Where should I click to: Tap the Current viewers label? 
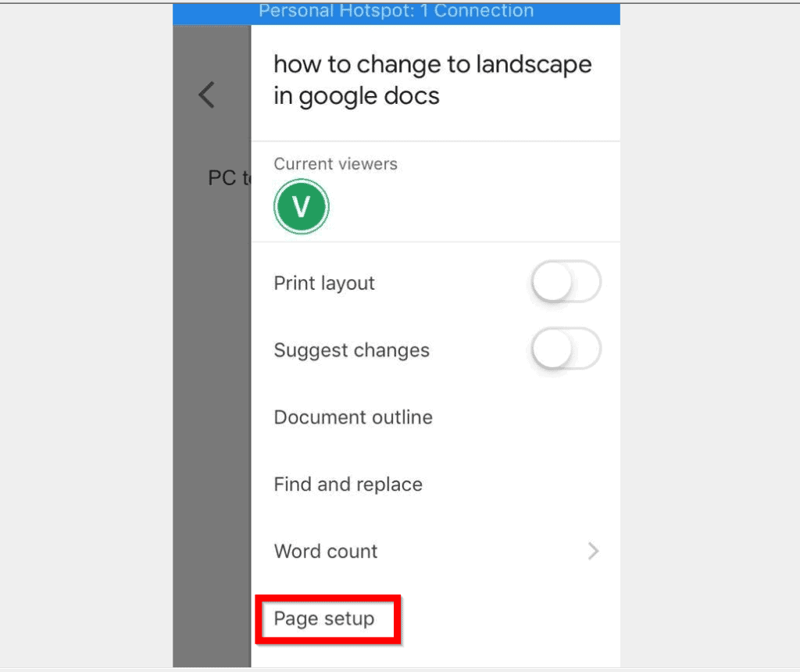click(x=335, y=164)
